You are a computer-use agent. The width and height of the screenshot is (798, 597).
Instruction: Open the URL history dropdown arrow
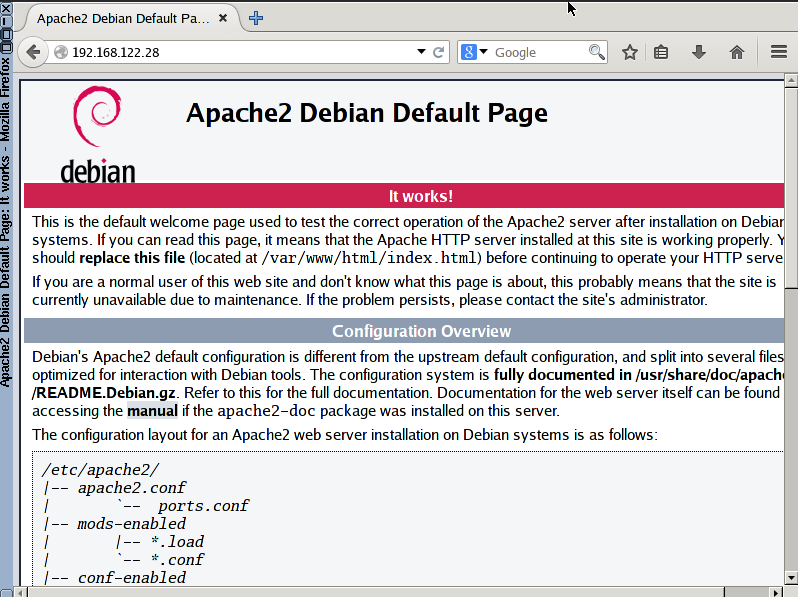tap(421, 52)
